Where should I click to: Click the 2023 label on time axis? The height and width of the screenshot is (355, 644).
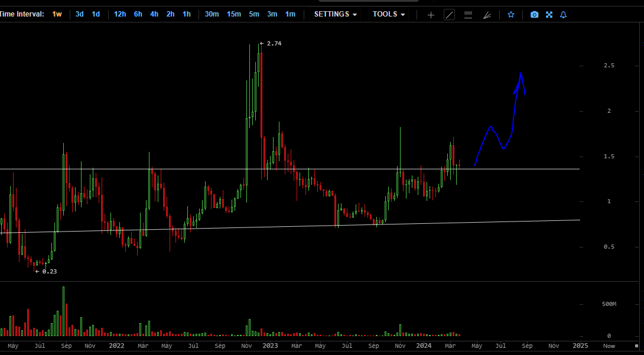[x=270, y=346]
